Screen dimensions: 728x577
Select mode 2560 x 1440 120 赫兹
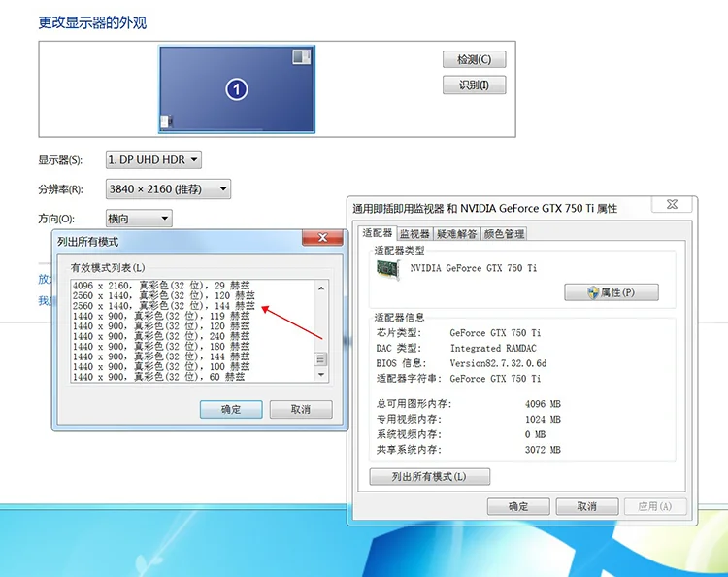pos(163,295)
